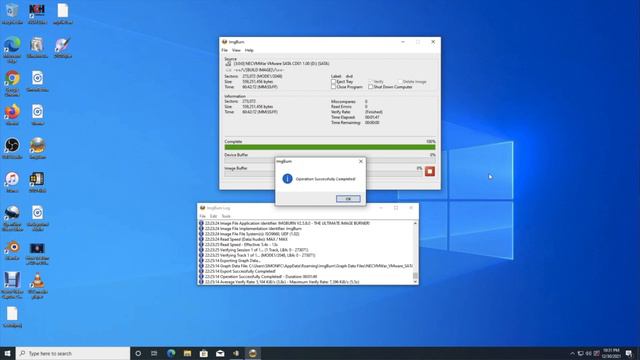
Task: Click the Image Buffer progress bar
Action: click(x=323, y=173)
